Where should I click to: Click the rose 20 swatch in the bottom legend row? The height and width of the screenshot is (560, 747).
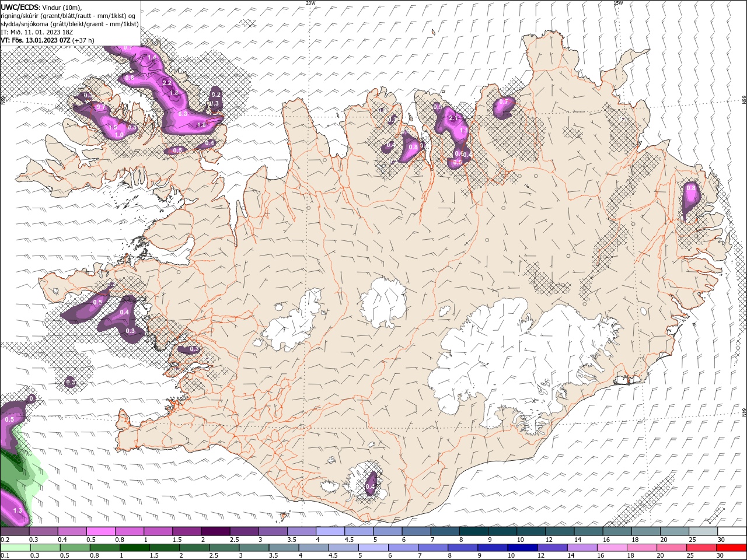pyautogui.click(x=671, y=548)
